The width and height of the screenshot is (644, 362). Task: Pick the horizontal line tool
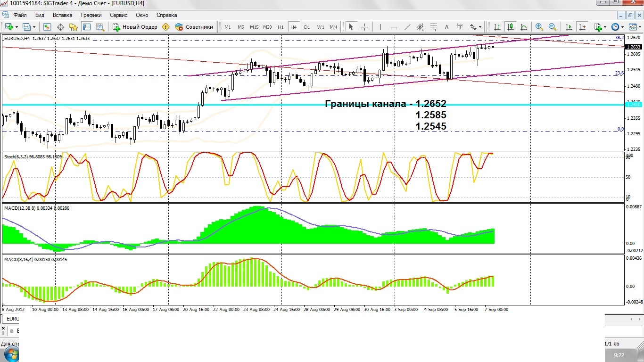[394, 27]
